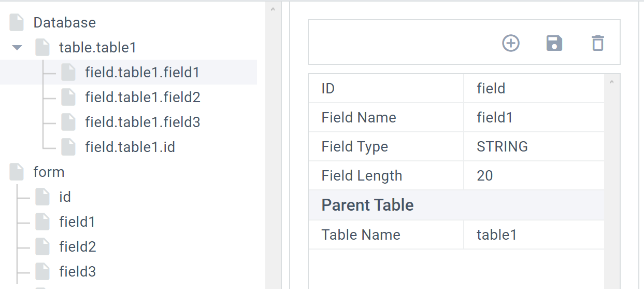This screenshot has width=644, height=289.
Task: Edit the Field Length value 20
Action: point(534,176)
